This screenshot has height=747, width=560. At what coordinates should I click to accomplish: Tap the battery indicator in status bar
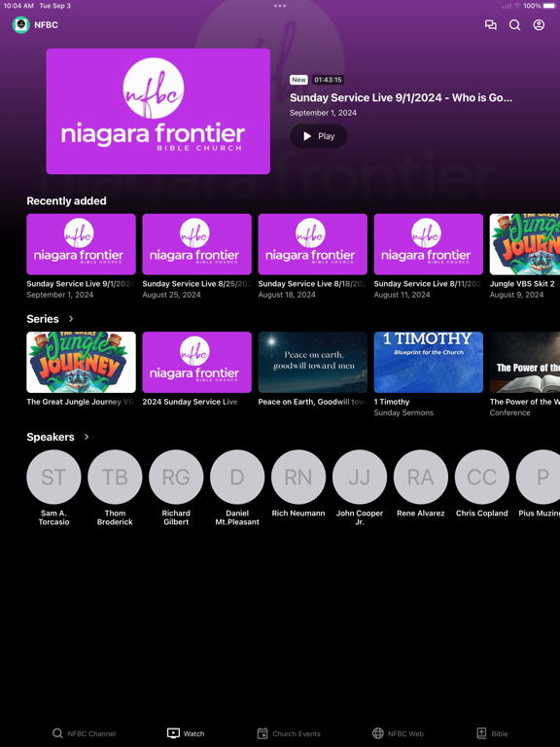[x=549, y=6]
